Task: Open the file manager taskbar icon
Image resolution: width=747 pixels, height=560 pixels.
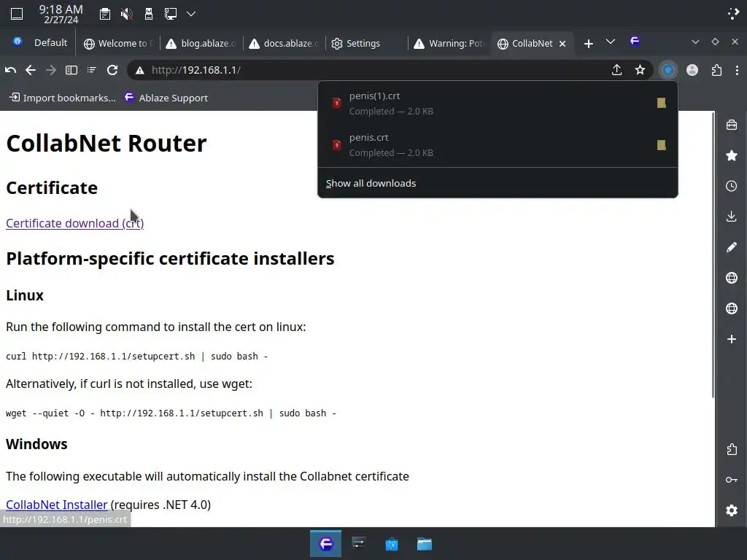Action: pyautogui.click(x=425, y=543)
